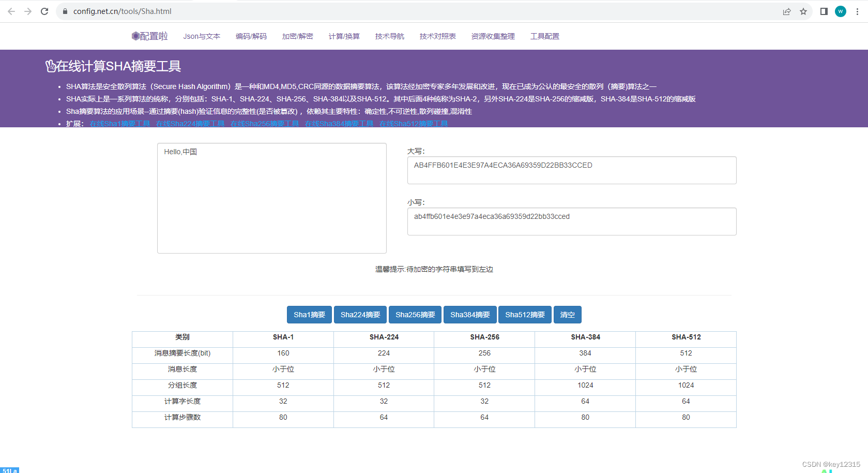The width and height of the screenshot is (868, 473).
Task: Follow the 在线Sha224摘要工具 link
Action: (x=190, y=124)
